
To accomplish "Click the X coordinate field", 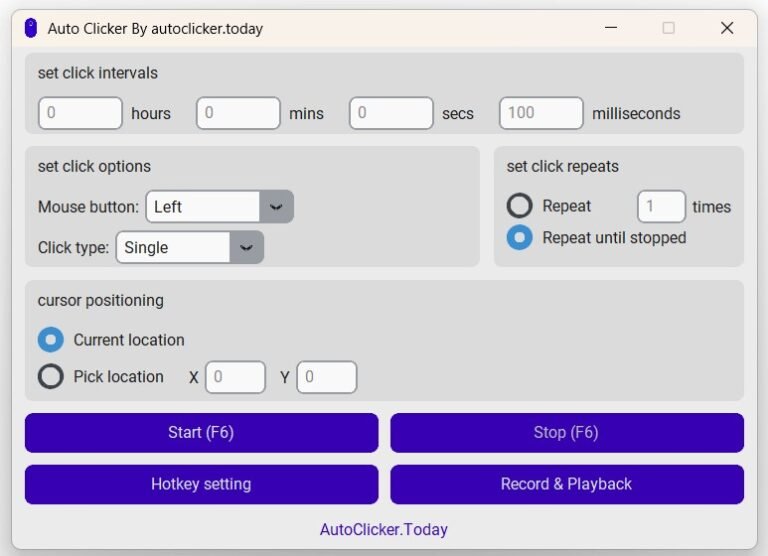I will [236, 377].
